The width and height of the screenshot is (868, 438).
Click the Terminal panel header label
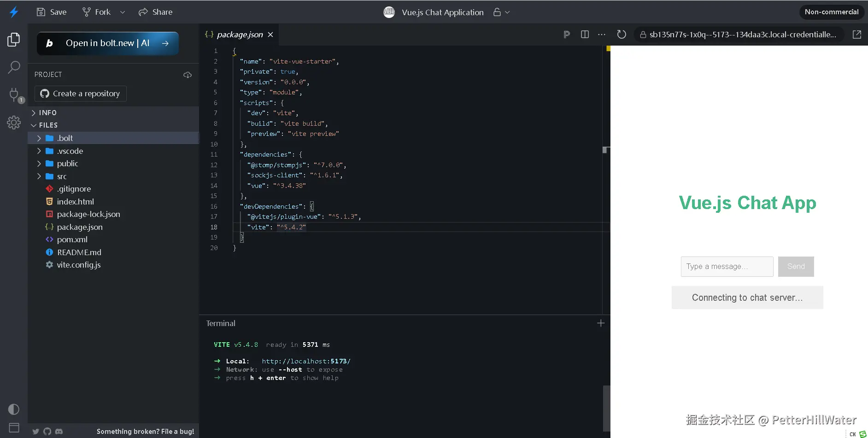click(221, 323)
